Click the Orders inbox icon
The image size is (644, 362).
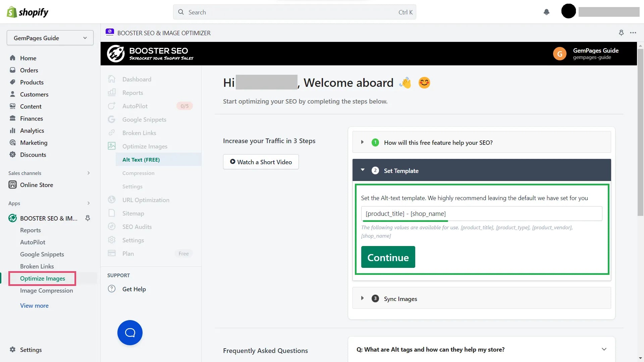(x=13, y=70)
